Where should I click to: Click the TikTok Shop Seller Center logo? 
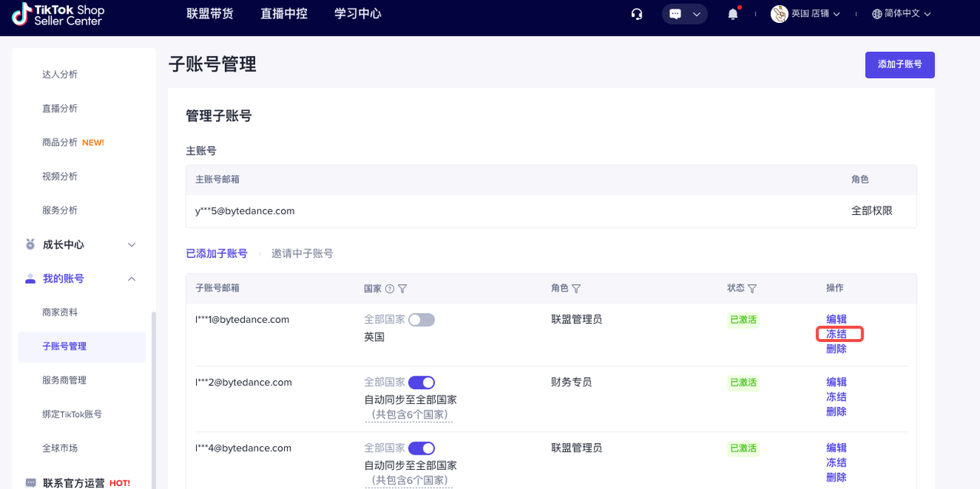pyautogui.click(x=58, y=14)
